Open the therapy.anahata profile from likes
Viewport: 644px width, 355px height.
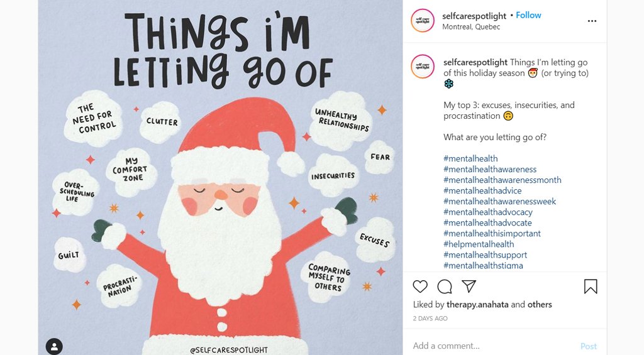point(477,304)
